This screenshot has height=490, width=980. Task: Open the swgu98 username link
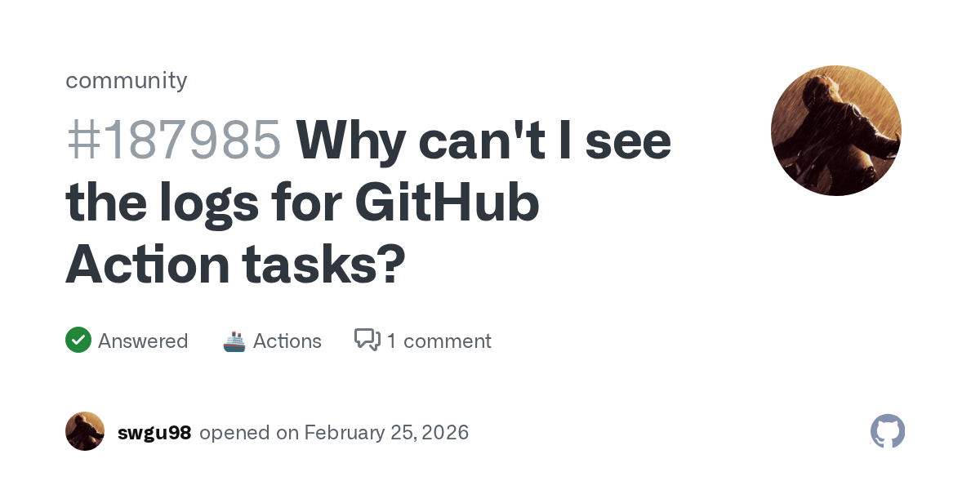(154, 432)
